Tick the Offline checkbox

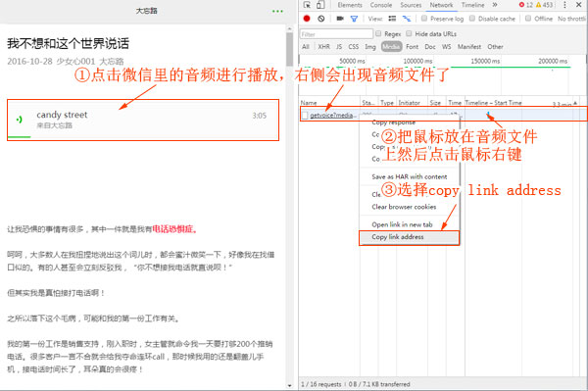coord(528,19)
